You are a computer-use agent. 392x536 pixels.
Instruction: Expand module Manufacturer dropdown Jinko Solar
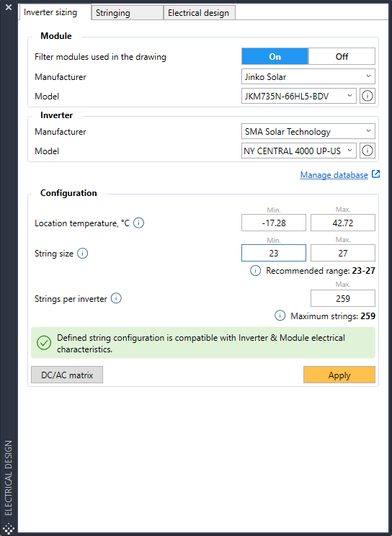pyautogui.click(x=308, y=76)
